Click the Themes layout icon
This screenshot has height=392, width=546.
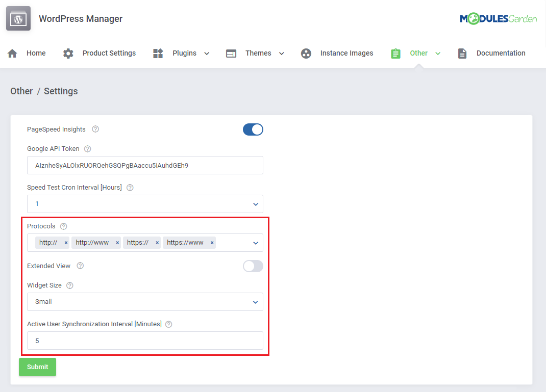click(x=231, y=53)
